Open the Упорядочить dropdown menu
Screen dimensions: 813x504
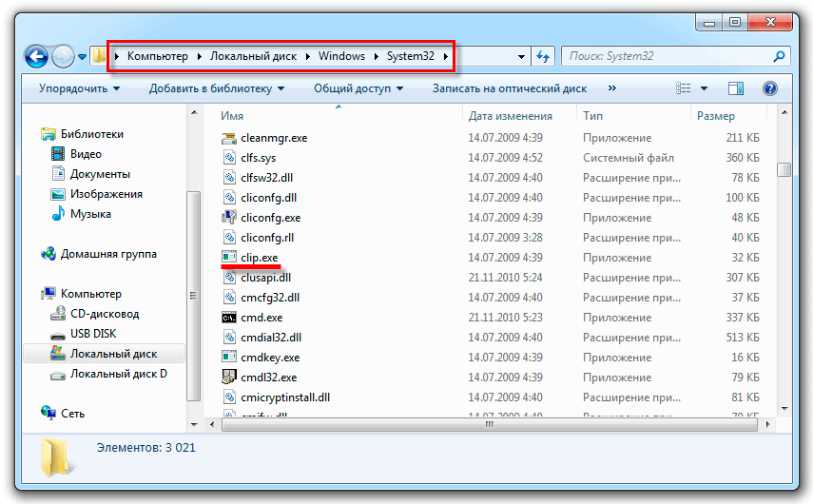click(x=79, y=88)
